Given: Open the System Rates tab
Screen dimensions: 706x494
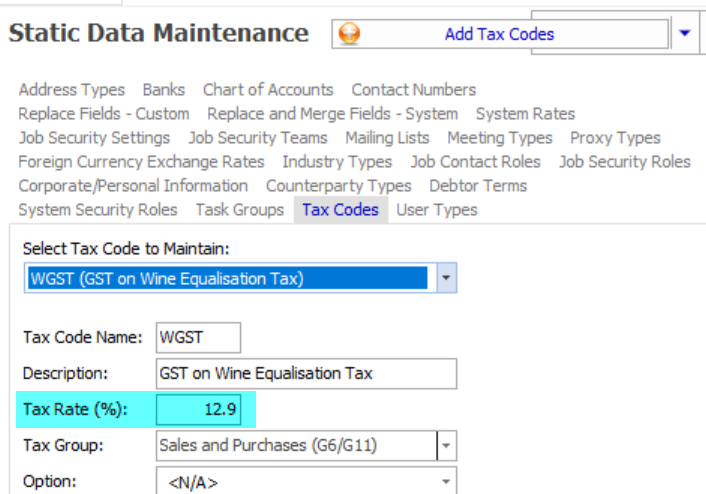Looking at the screenshot, I should tap(525, 114).
